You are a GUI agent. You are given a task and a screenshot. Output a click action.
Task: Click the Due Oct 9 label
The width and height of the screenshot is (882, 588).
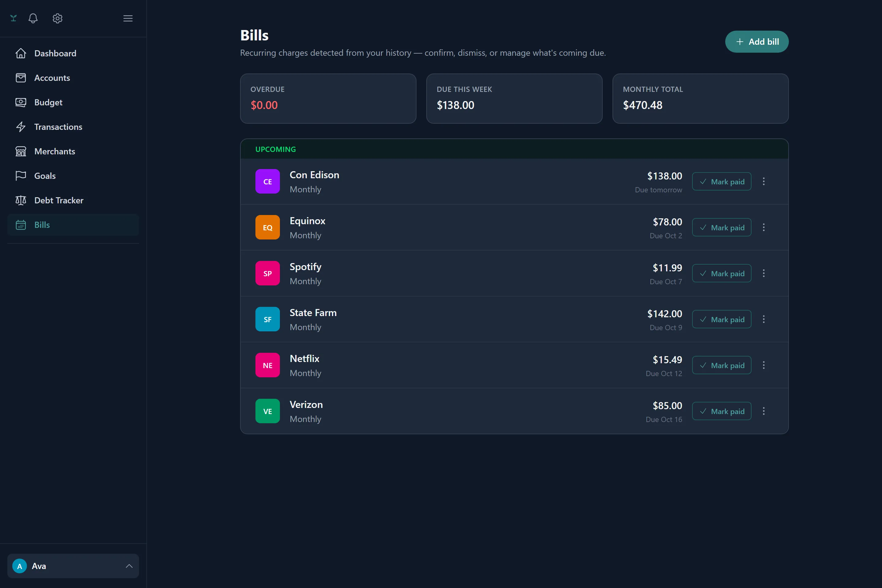click(x=666, y=328)
